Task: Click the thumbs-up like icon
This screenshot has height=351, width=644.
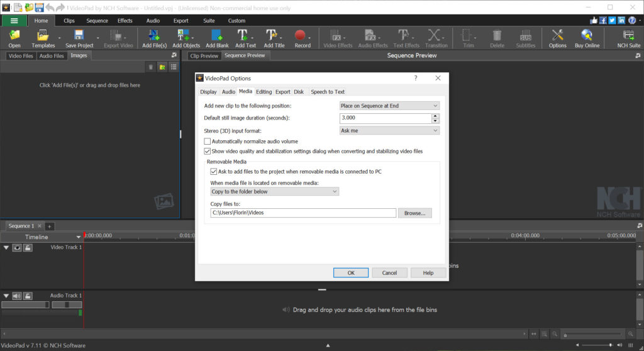Action: pyautogui.click(x=594, y=20)
